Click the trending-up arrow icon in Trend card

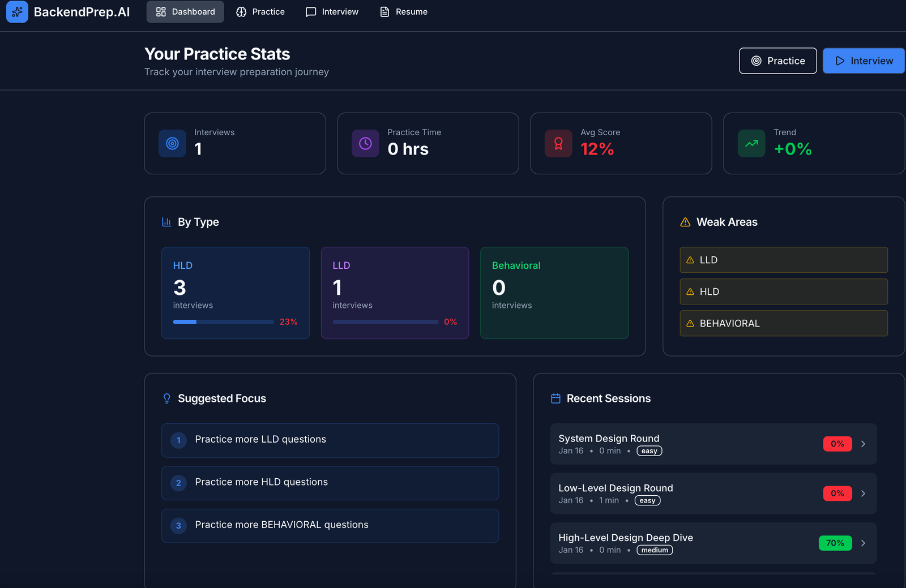[x=751, y=144]
